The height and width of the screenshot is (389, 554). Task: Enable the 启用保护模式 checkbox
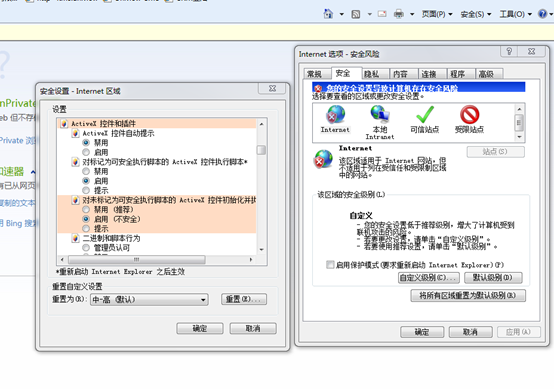[330, 265]
